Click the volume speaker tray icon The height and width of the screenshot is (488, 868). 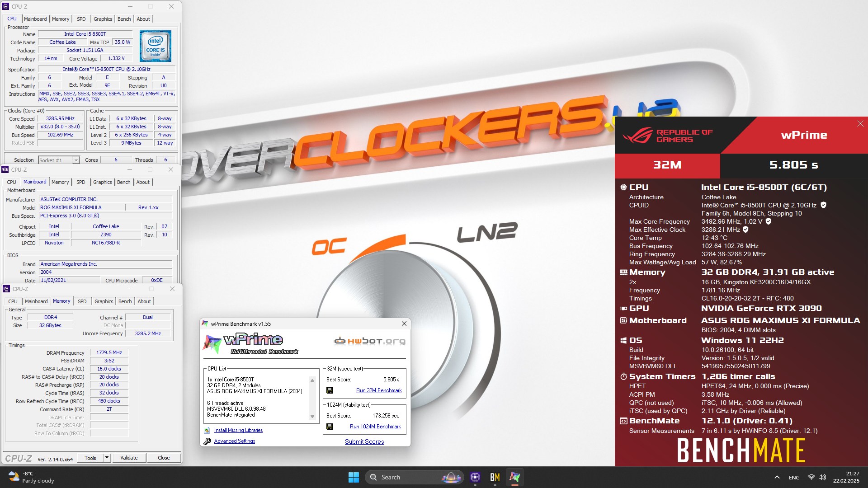click(x=822, y=477)
